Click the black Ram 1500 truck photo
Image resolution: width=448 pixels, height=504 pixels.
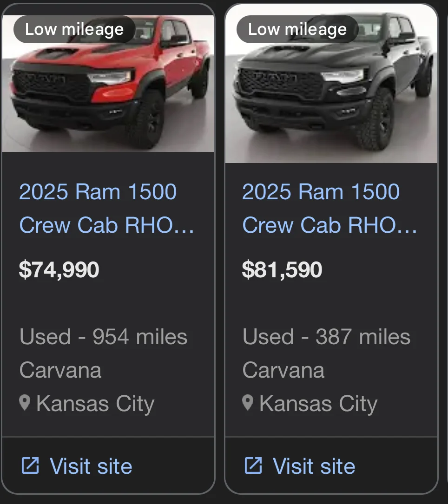331,84
